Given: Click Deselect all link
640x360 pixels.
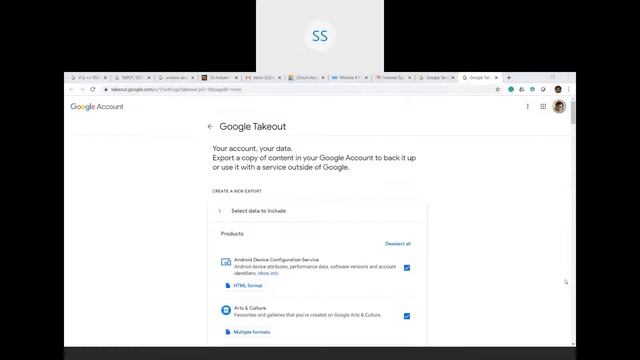Looking at the screenshot, I should tap(398, 244).
